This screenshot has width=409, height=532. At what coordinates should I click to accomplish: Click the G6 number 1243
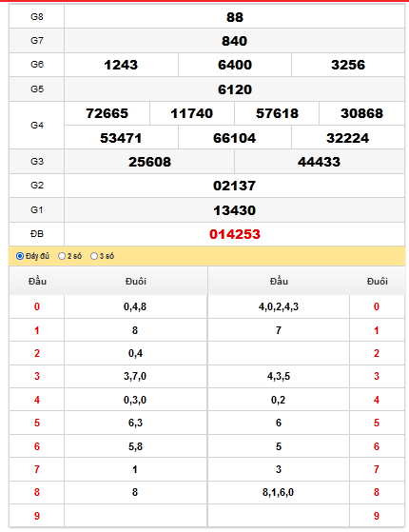coord(121,65)
